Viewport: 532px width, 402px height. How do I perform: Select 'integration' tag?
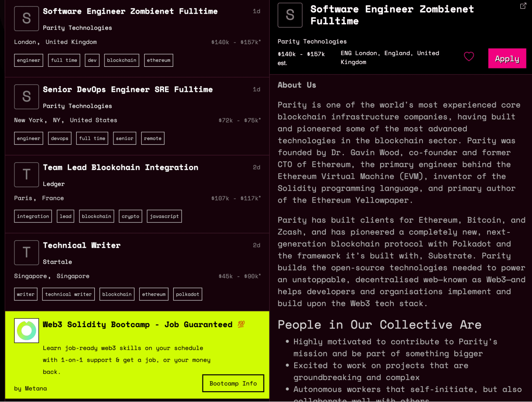33,216
